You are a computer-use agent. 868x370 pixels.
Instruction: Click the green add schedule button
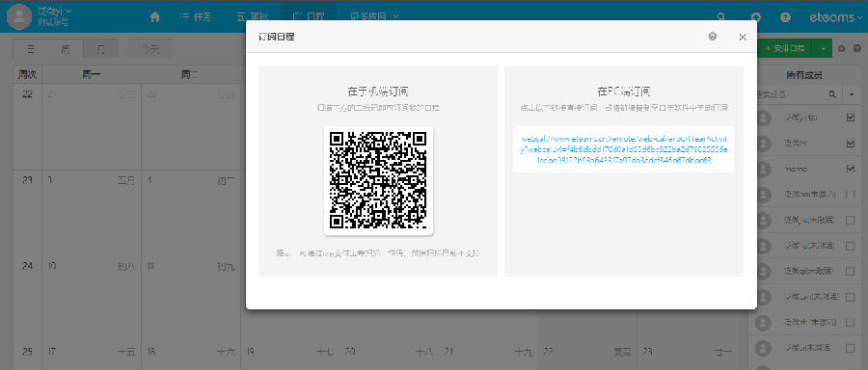(x=786, y=49)
